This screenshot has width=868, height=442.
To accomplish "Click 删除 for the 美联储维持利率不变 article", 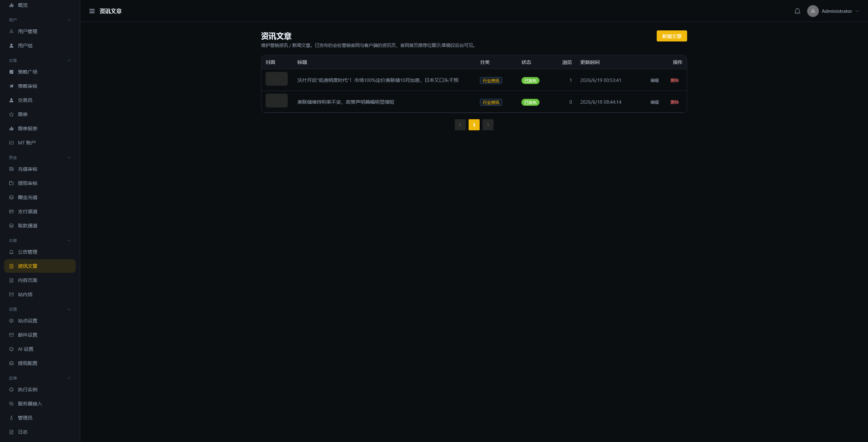I will pos(674,102).
